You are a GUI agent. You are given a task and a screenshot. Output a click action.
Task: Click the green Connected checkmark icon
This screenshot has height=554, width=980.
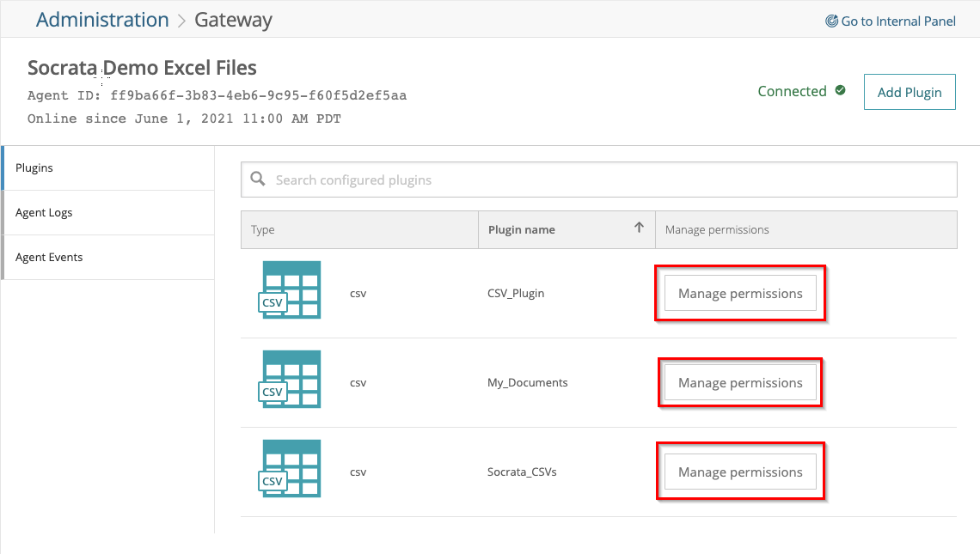pos(841,90)
